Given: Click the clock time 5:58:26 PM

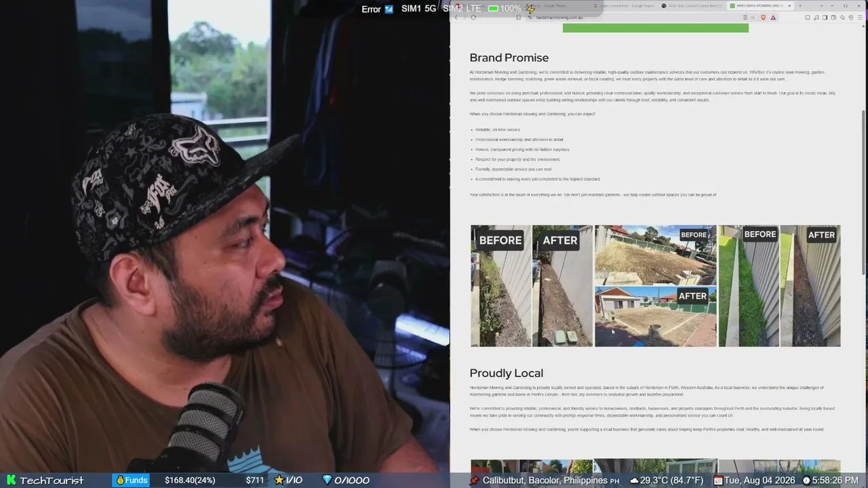Looking at the screenshot, I should [x=830, y=481].
